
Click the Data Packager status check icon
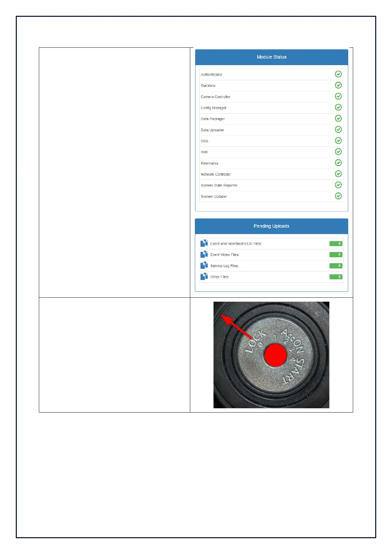(338, 118)
